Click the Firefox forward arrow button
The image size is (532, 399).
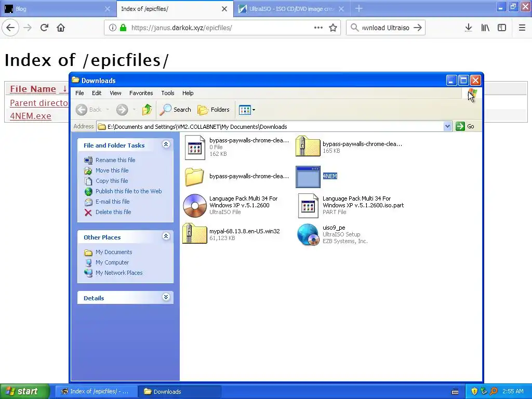28,28
